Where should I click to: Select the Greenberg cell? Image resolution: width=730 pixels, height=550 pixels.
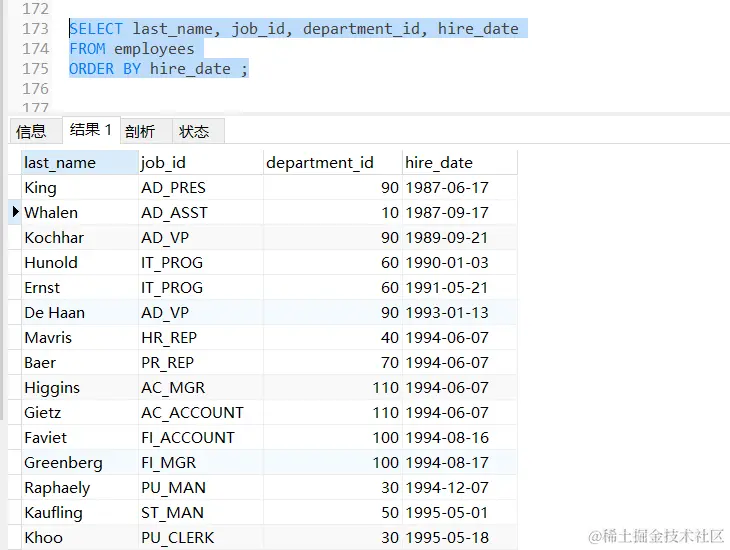point(80,462)
